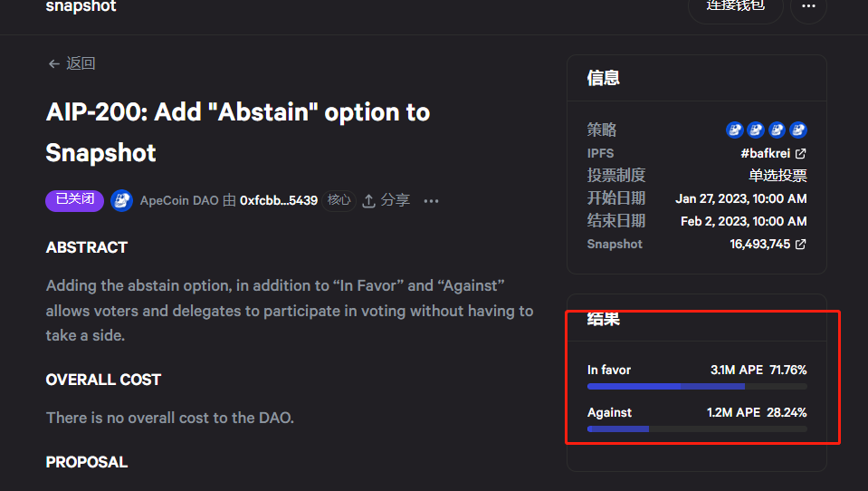The image size is (868, 491).
Task: Open the three-dot menu beside the share button
Action: point(431,201)
